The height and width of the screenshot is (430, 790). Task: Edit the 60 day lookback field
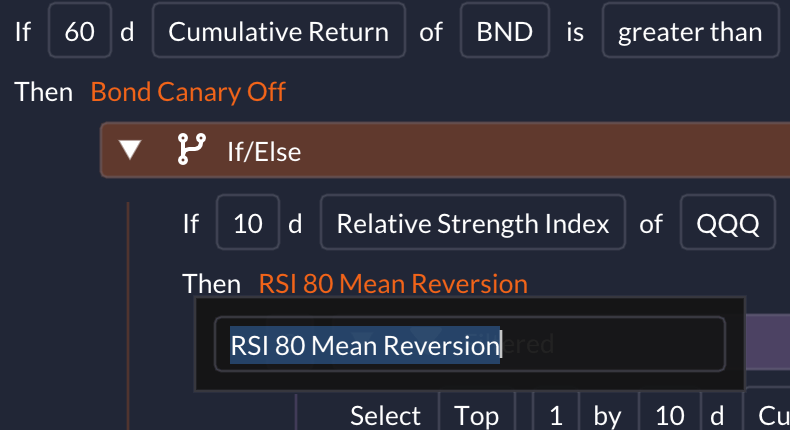[80, 31]
